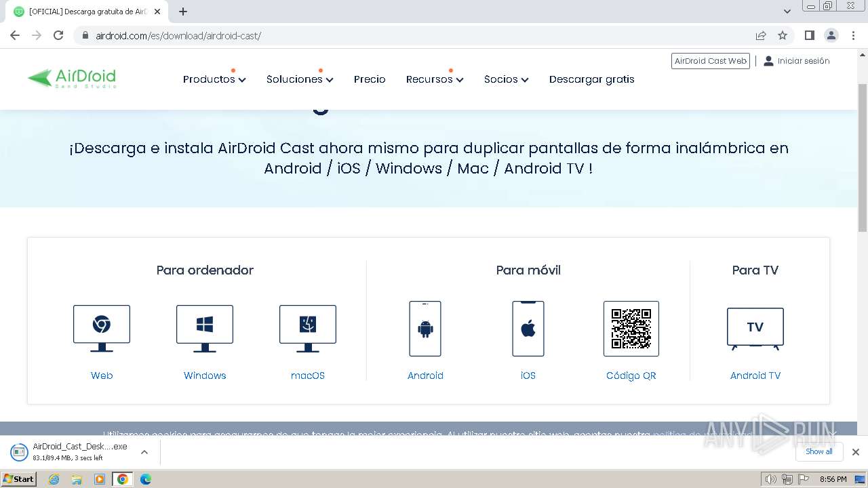This screenshot has width=868, height=488.
Task: Follow the iOS text link
Action: click(528, 375)
